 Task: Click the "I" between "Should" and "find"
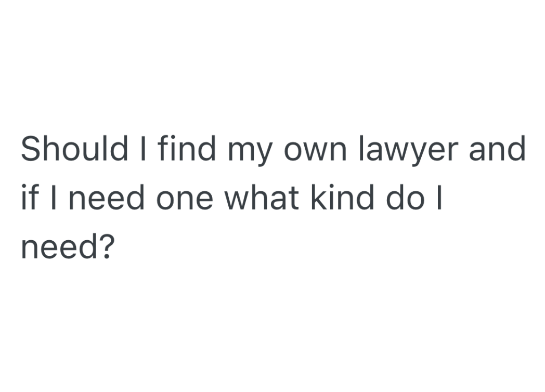tap(140, 149)
